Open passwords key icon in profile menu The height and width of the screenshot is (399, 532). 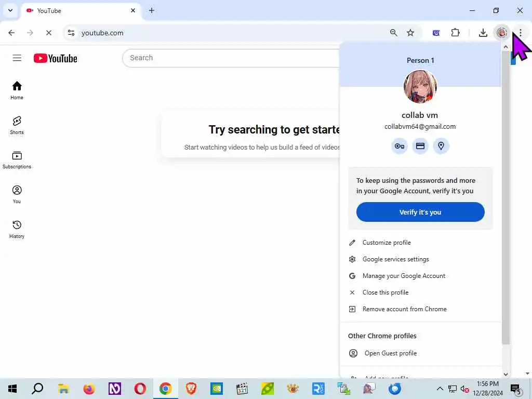[400, 146]
